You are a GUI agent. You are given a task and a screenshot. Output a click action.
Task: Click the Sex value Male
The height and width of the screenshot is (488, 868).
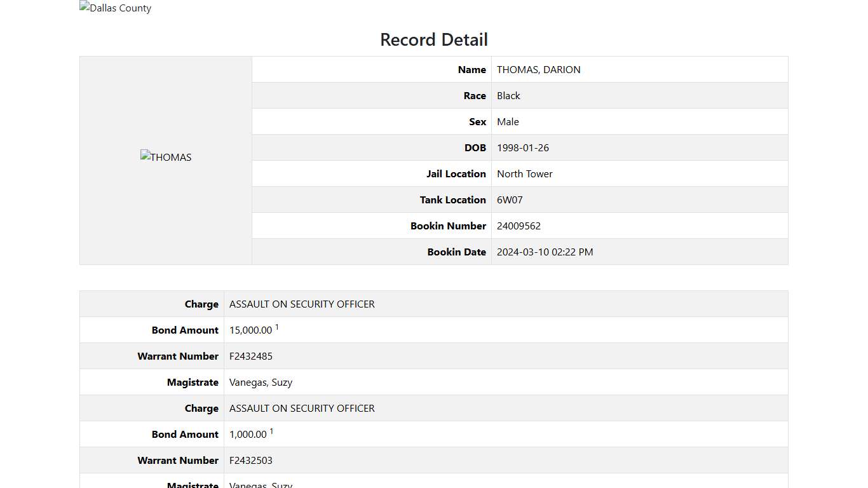pyautogui.click(x=508, y=121)
